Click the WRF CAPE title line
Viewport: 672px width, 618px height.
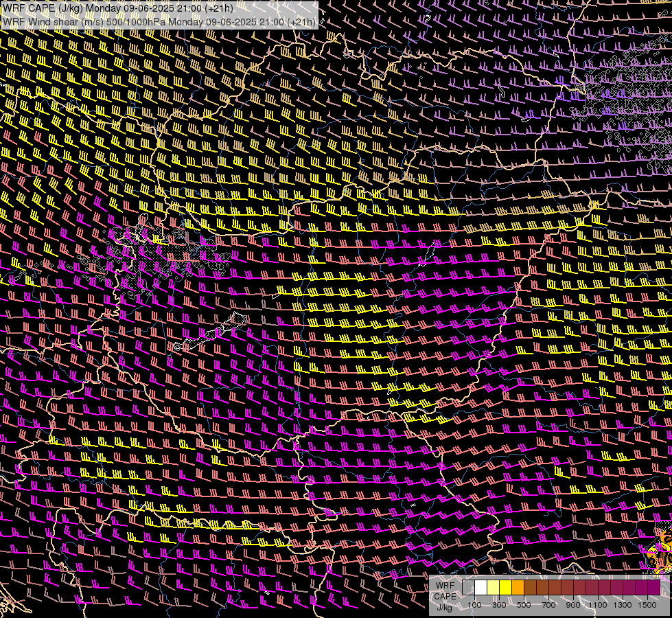(118, 8)
